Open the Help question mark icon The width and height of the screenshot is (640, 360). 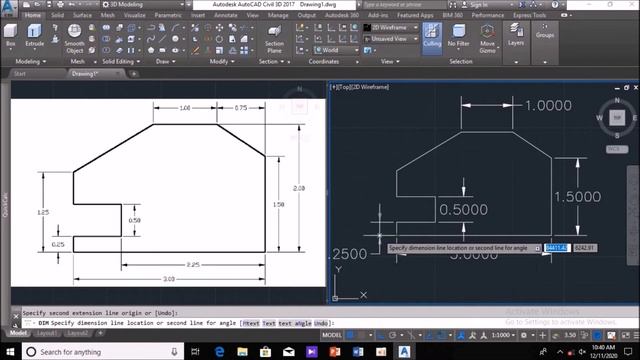click(x=555, y=4)
